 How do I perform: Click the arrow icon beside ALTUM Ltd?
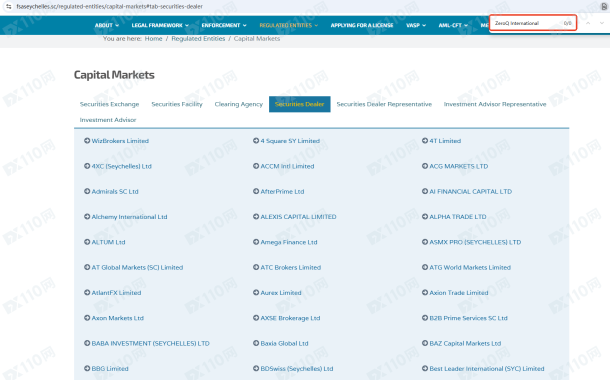click(87, 242)
